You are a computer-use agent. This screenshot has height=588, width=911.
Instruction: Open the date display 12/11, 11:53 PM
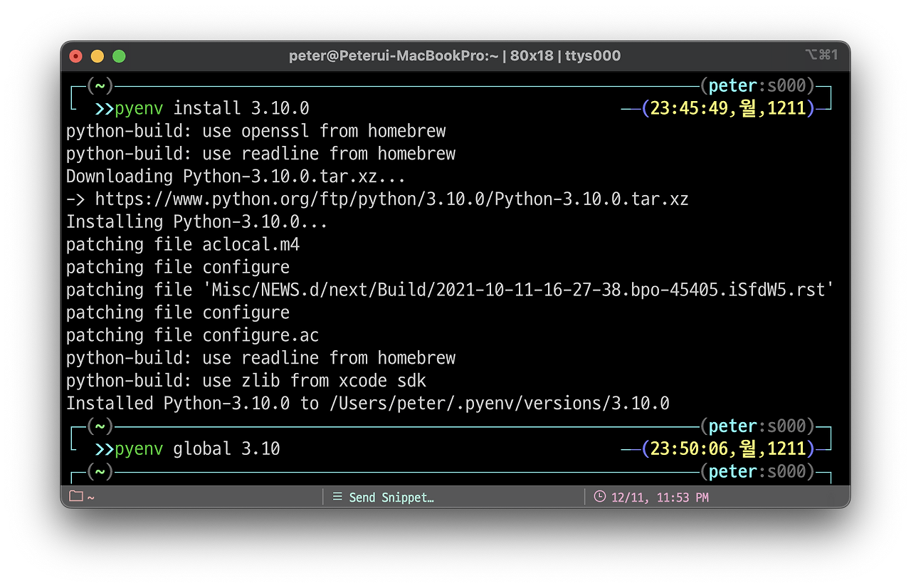[x=658, y=497]
